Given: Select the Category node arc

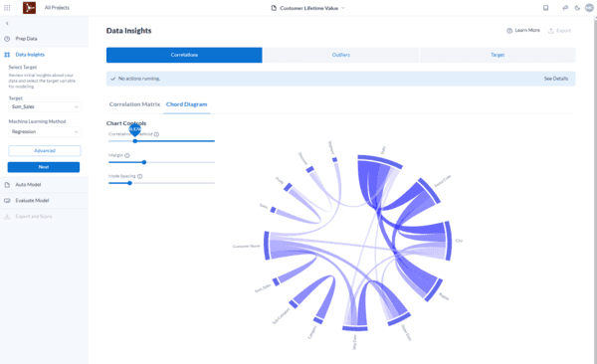Looking at the screenshot, I should coord(318,320).
